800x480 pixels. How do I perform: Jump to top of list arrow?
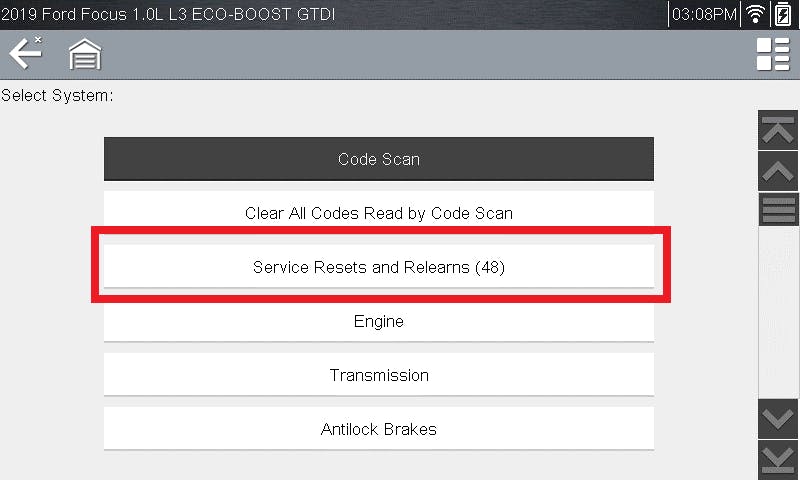click(x=779, y=130)
